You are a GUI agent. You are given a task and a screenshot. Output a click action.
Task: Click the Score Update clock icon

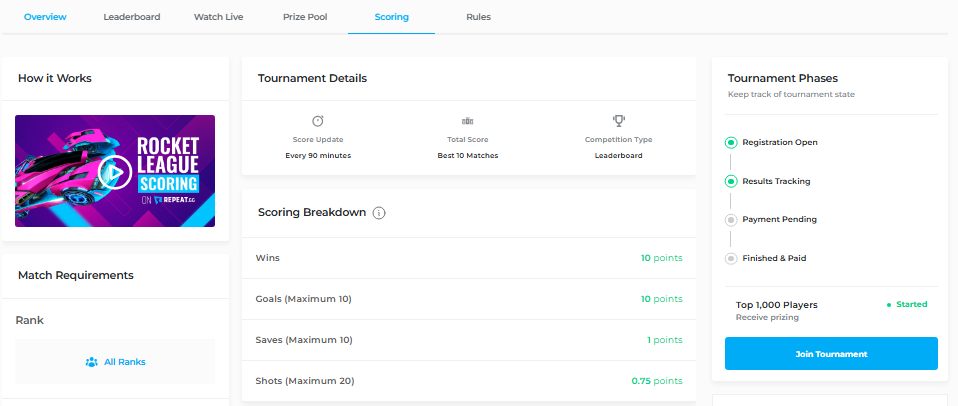coord(318,120)
